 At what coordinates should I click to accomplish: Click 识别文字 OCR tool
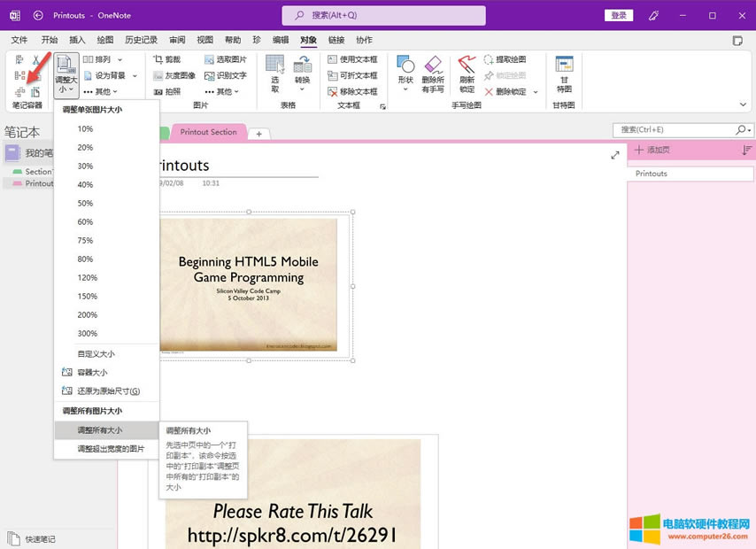click(x=225, y=75)
